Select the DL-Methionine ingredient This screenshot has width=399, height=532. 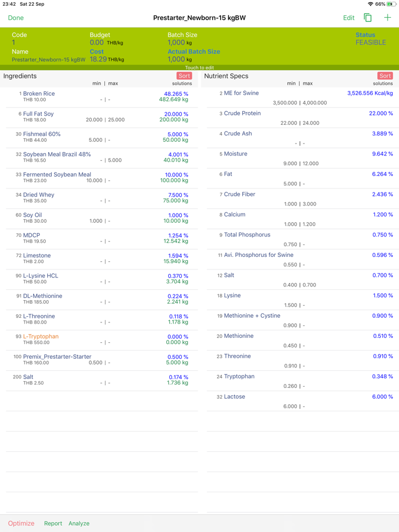click(102, 300)
